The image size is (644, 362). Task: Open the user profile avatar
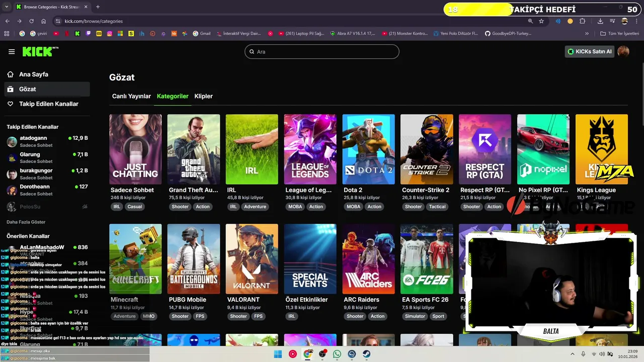(623, 51)
